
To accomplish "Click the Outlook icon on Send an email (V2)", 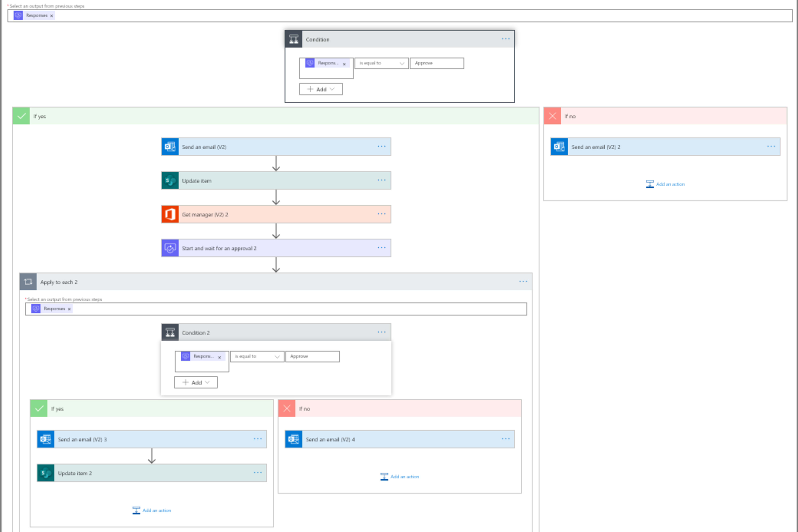I will tap(170, 147).
